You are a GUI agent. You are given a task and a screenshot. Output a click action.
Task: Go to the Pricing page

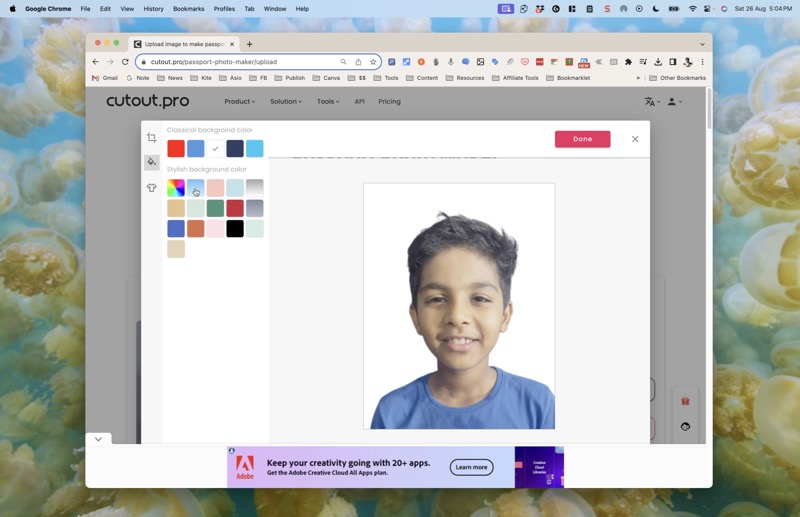pyautogui.click(x=389, y=102)
